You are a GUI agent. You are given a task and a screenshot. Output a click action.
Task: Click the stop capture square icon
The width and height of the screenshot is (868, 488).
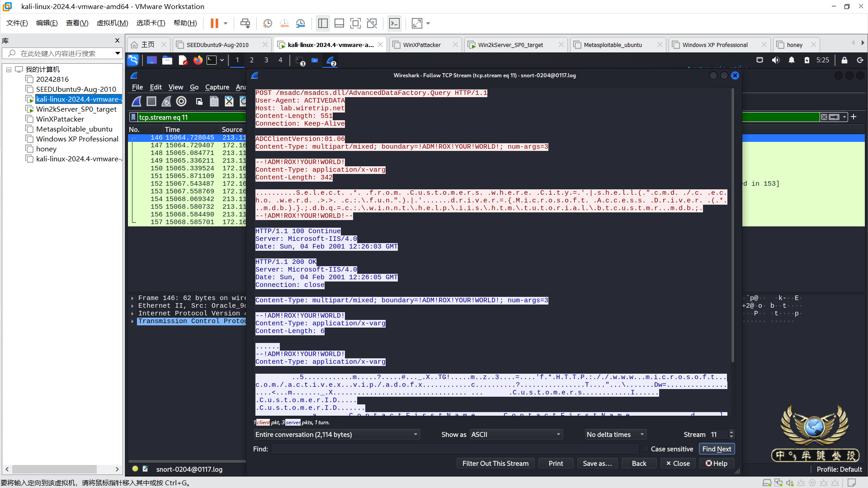(x=151, y=102)
